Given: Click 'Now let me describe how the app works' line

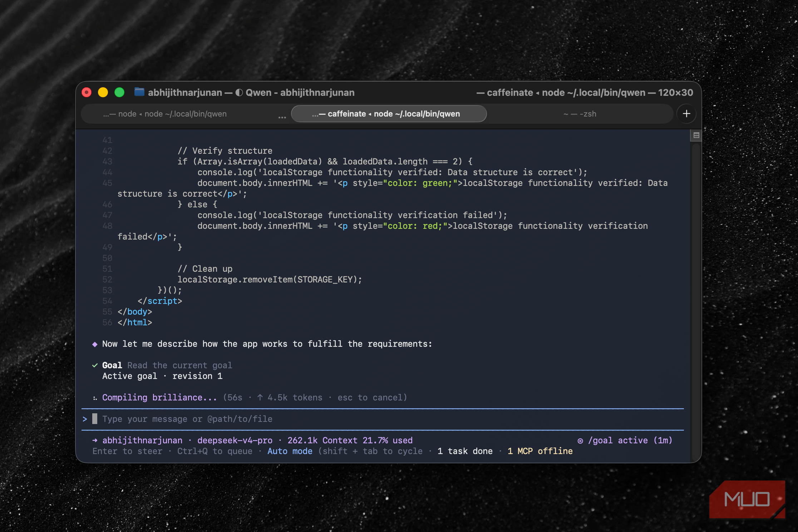Looking at the screenshot, I should (267, 344).
